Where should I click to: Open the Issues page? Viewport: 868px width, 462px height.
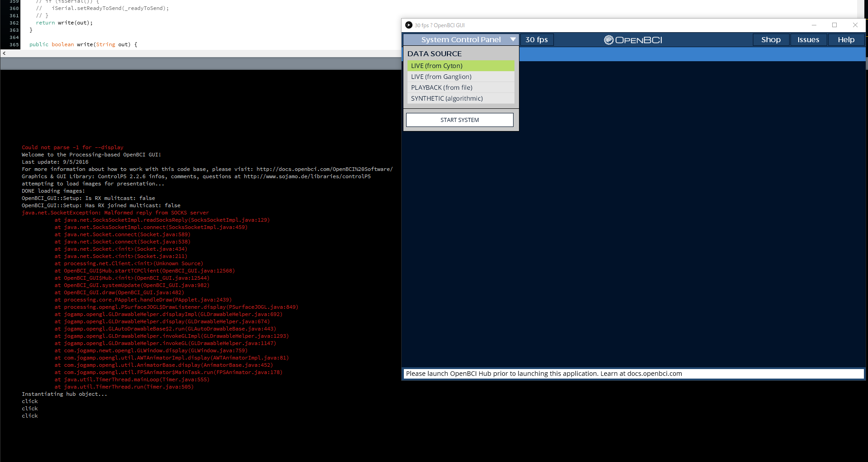click(x=808, y=39)
